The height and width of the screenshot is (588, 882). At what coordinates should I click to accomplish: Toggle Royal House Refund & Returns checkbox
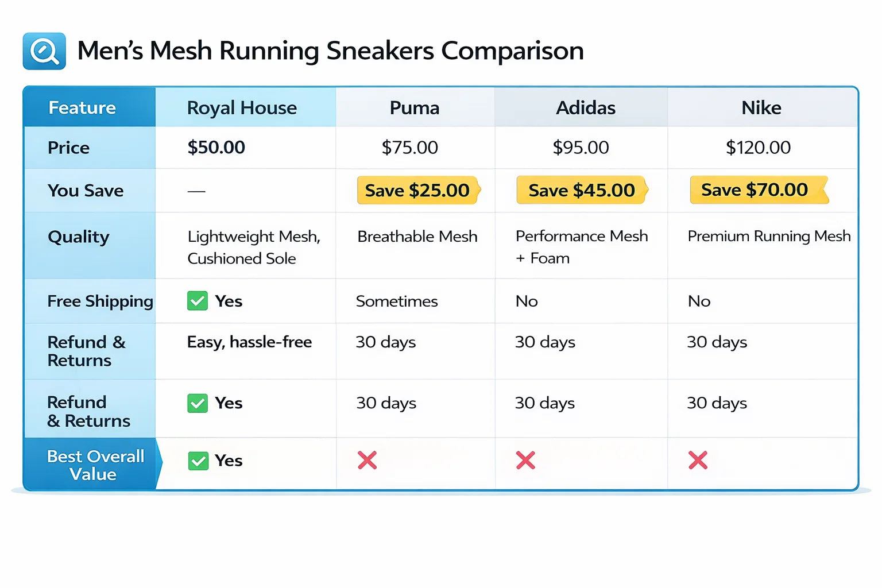click(x=198, y=403)
